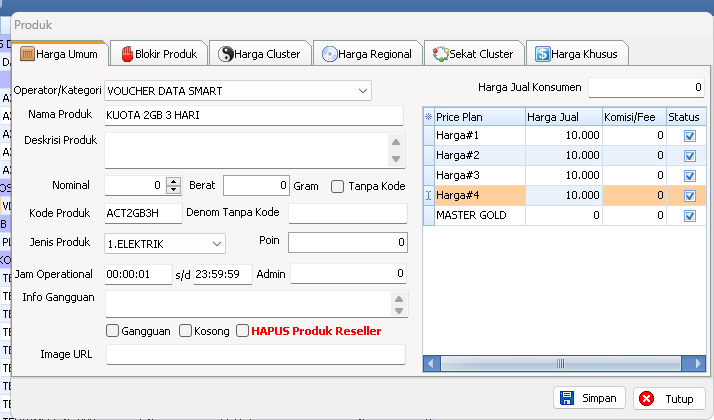Tick the Gangguan checkbox
Image resolution: width=714 pixels, height=420 pixels.
112,331
